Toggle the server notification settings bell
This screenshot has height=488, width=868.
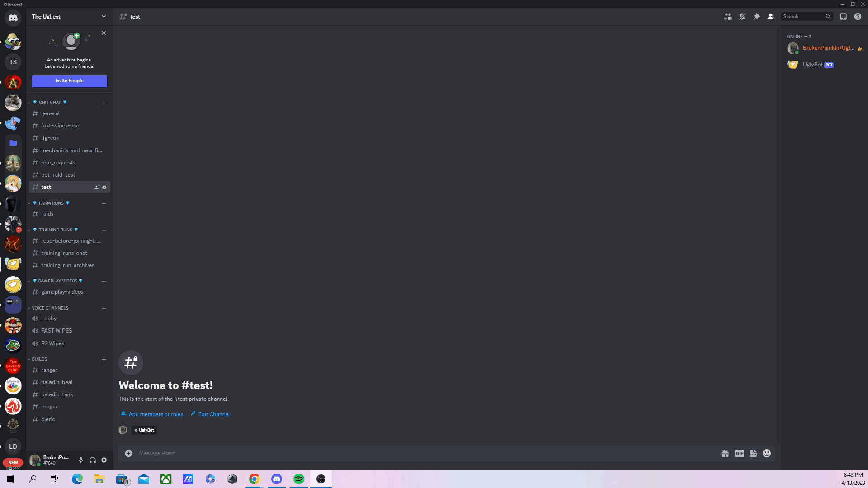742,16
